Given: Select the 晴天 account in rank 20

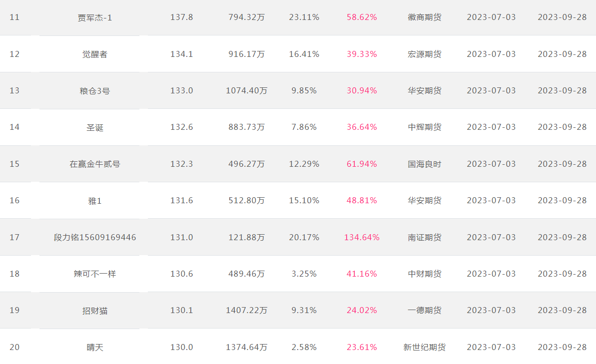Looking at the screenshot, I should coord(94,348).
